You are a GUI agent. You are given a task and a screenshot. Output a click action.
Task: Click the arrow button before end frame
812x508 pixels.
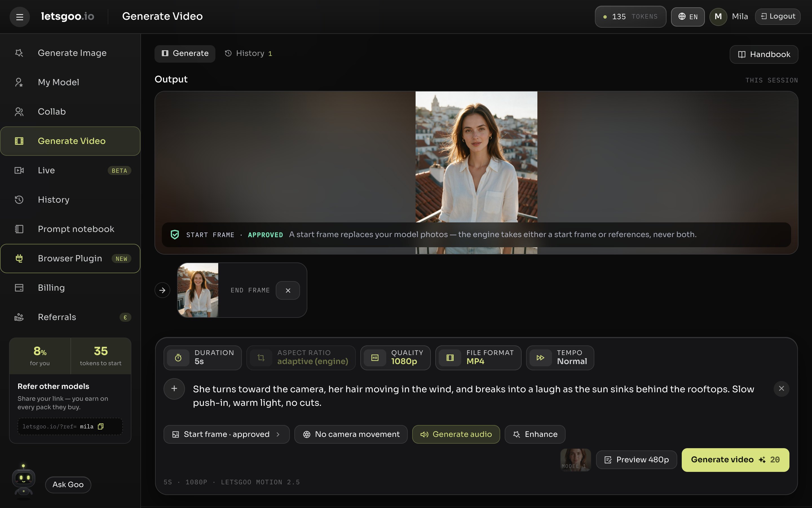click(x=162, y=290)
